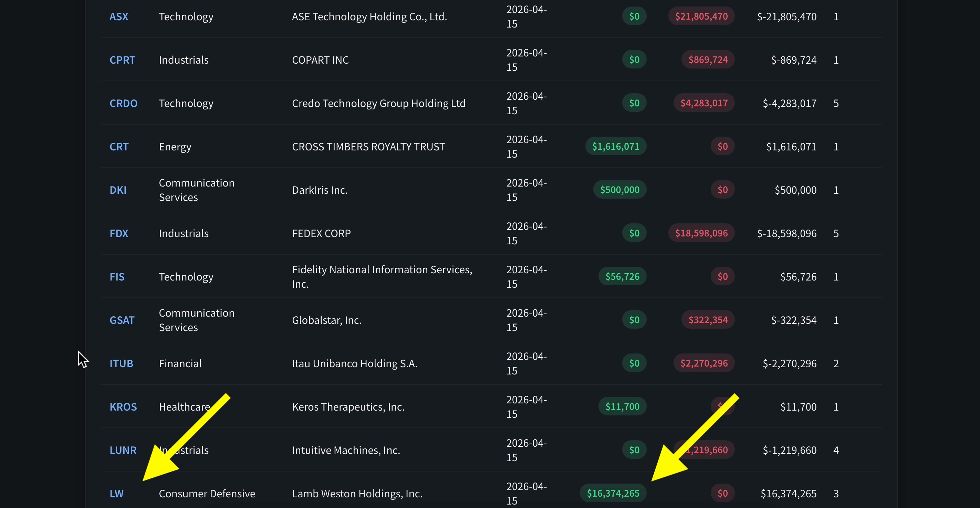Open the CPRT ticker link
Viewport: 980px width, 508px height.
[122, 60]
